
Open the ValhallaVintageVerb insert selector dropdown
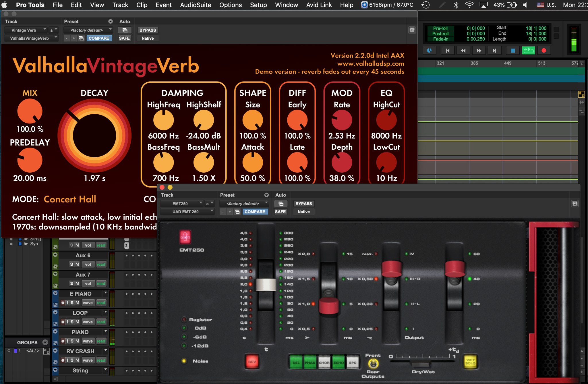point(32,38)
